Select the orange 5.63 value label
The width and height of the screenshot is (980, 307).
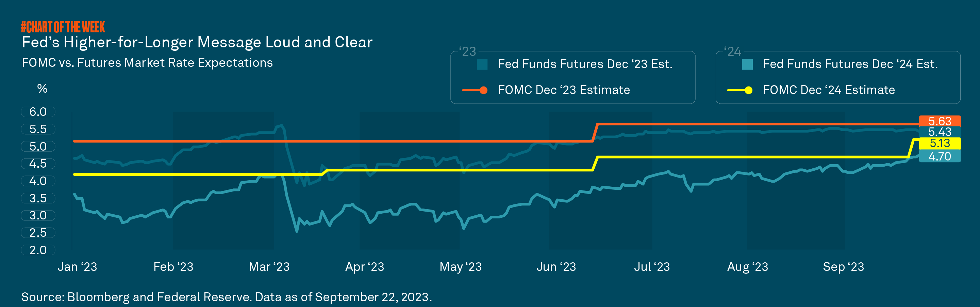(940, 121)
